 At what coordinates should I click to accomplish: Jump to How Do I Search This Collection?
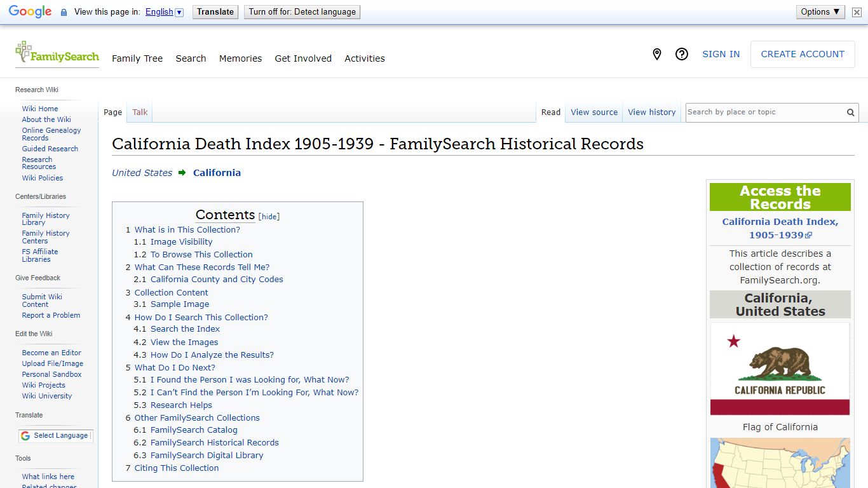(x=201, y=318)
